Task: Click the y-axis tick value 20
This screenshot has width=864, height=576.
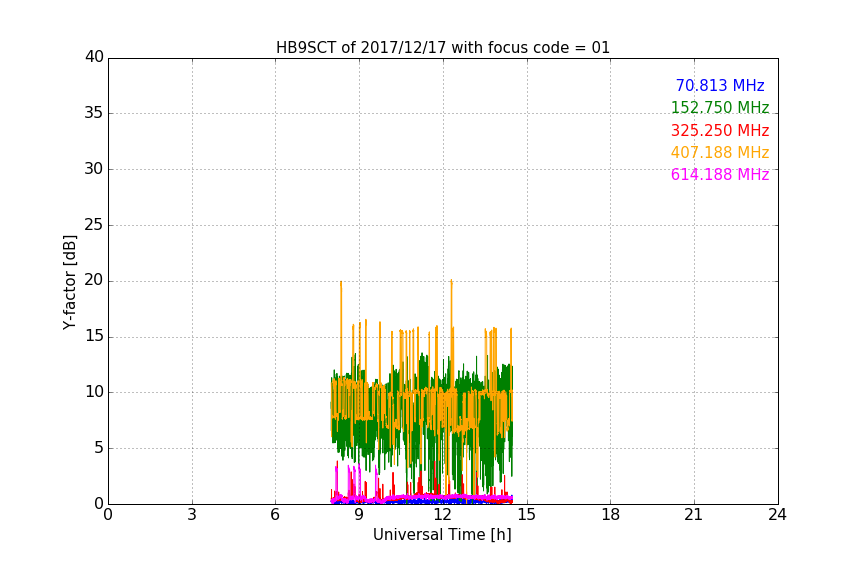Action: [94, 280]
